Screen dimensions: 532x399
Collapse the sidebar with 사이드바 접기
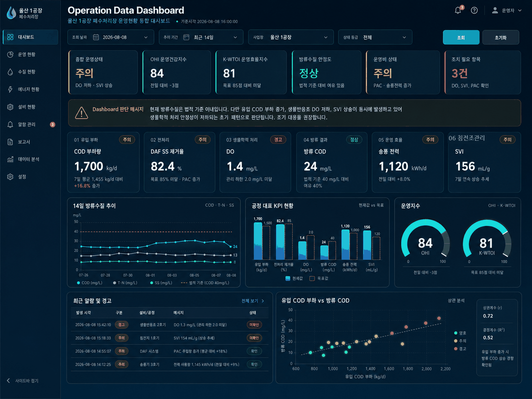[23, 381]
